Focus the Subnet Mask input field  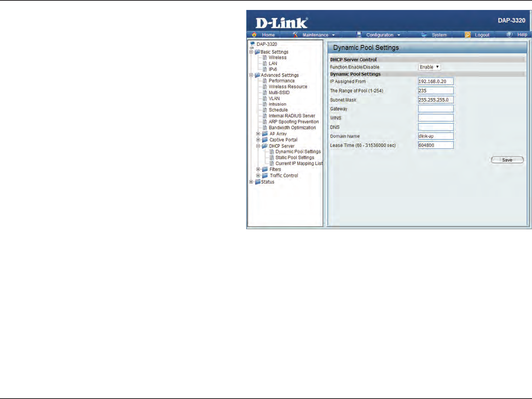pos(436,100)
